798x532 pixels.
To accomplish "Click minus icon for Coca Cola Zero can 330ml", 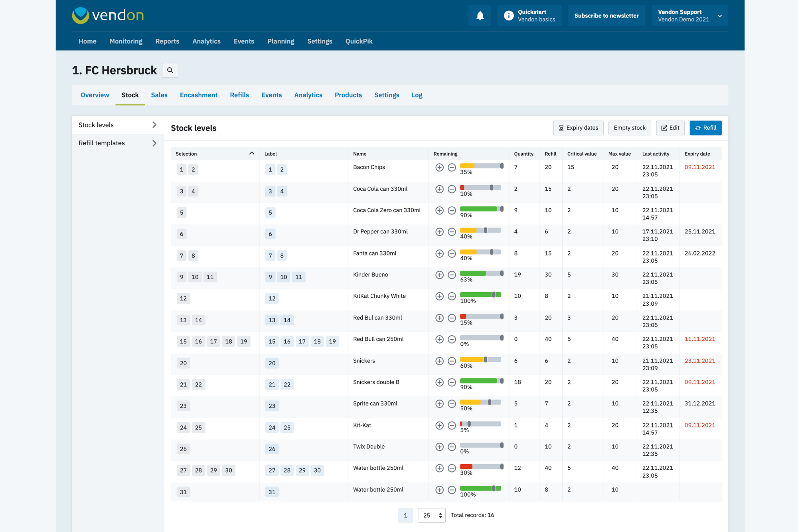I will tap(452, 210).
